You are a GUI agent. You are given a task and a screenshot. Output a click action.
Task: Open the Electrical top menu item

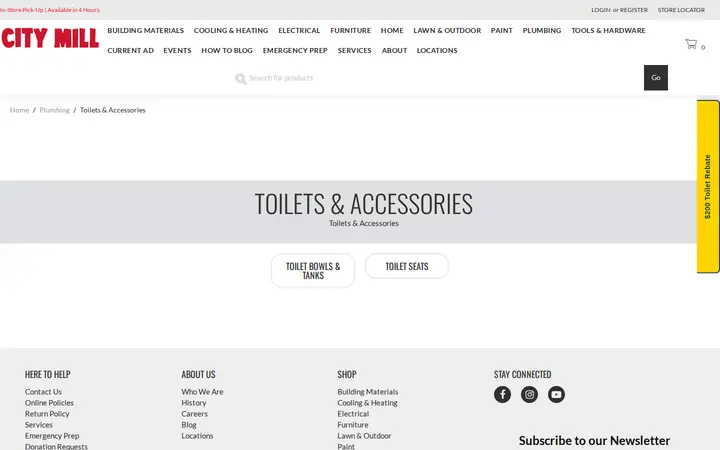(299, 30)
